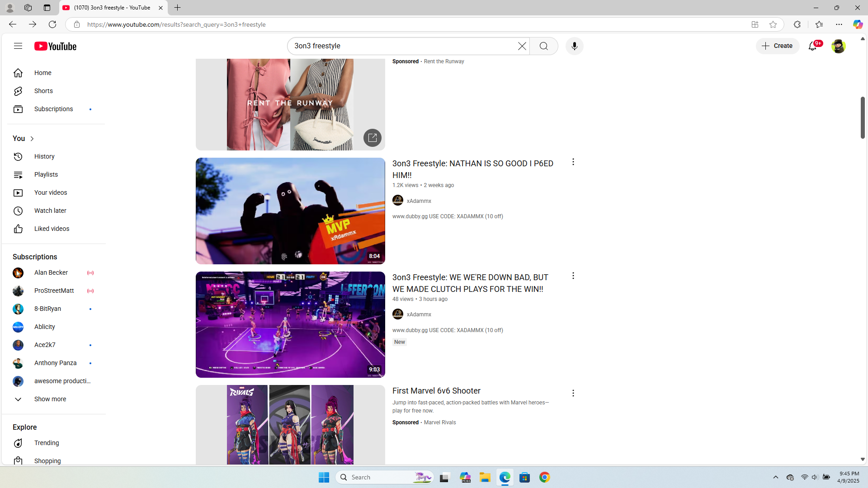Launch Copilot from the browser toolbar
Screen dimensions: 868x488
point(858,24)
